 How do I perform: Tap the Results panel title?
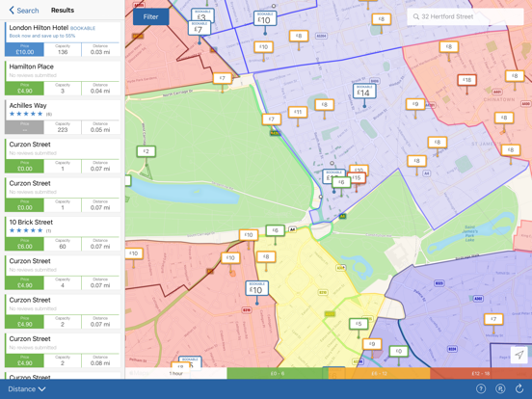[63, 11]
